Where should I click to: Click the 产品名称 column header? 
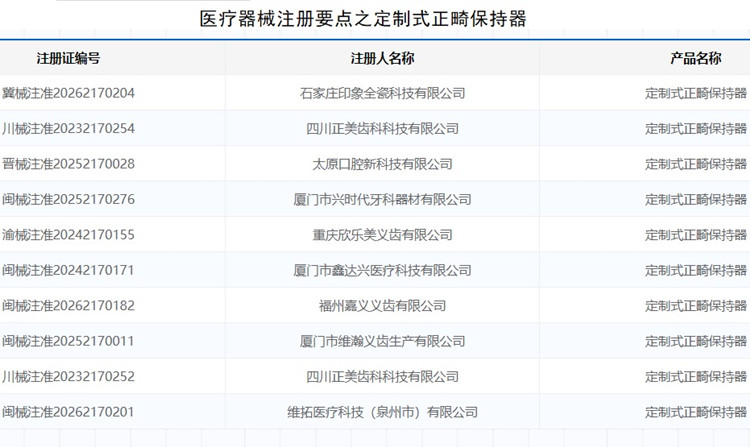click(x=695, y=58)
